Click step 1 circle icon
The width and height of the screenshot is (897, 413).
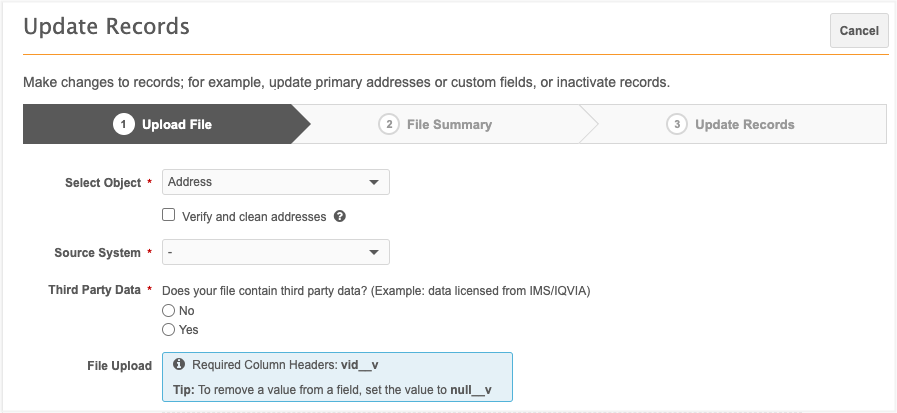124,124
